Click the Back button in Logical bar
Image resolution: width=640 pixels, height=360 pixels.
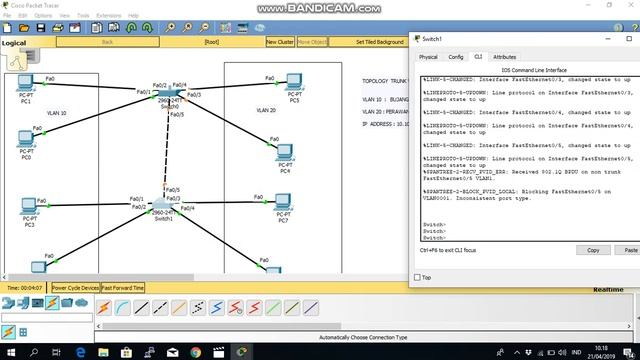[x=107, y=42]
